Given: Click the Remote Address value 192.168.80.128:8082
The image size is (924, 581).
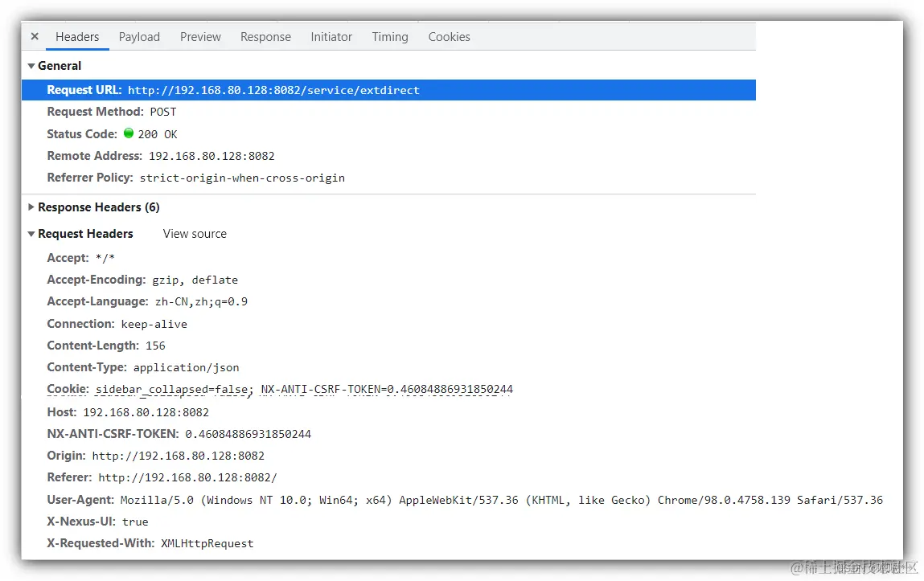Looking at the screenshot, I should 211,156.
